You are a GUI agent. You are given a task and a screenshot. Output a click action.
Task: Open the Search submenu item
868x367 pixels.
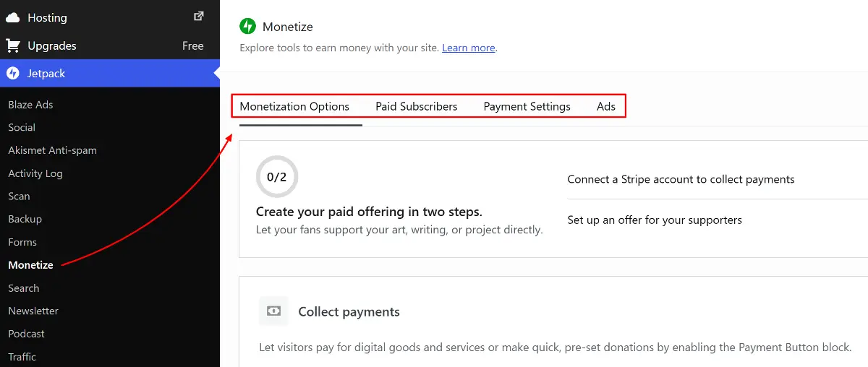click(x=24, y=288)
